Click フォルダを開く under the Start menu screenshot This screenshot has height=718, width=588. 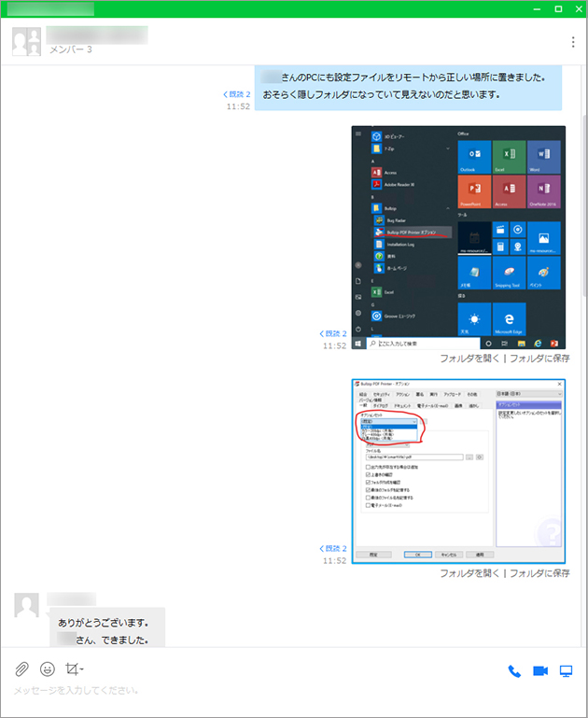point(469,359)
